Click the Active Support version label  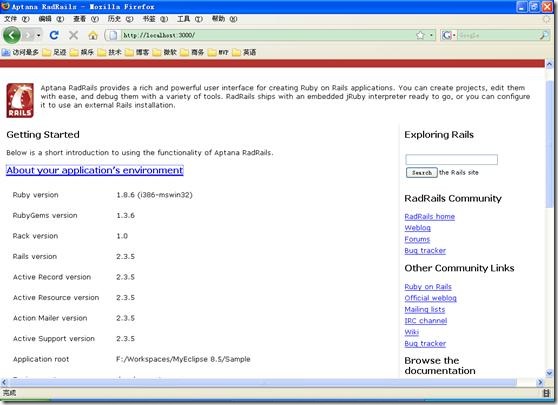coord(54,339)
